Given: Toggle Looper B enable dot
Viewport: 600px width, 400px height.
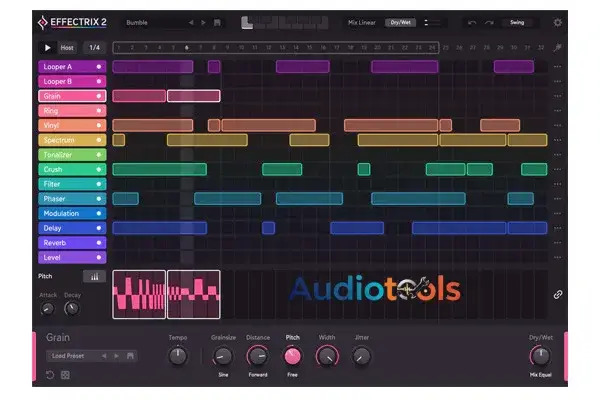Looking at the screenshot, I should click(x=99, y=82).
